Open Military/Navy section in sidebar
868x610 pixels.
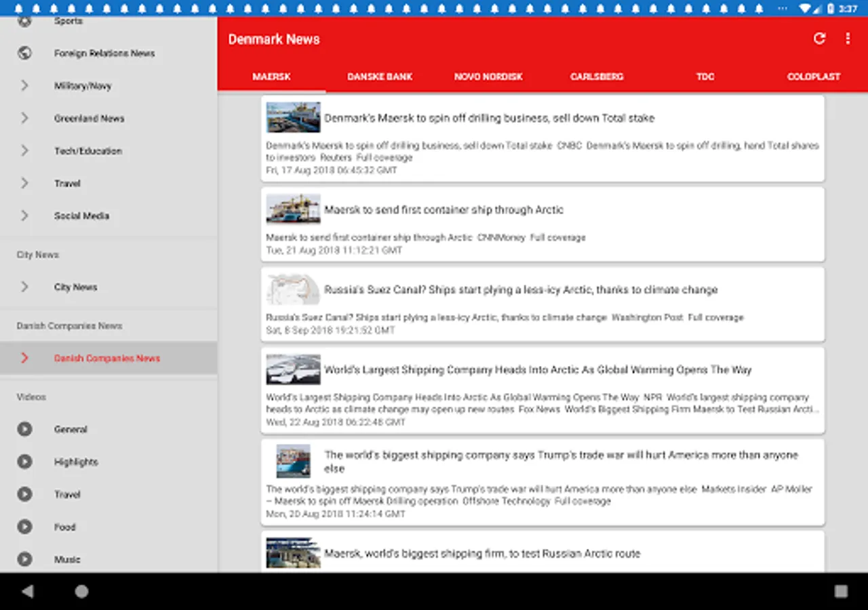[108, 85]
